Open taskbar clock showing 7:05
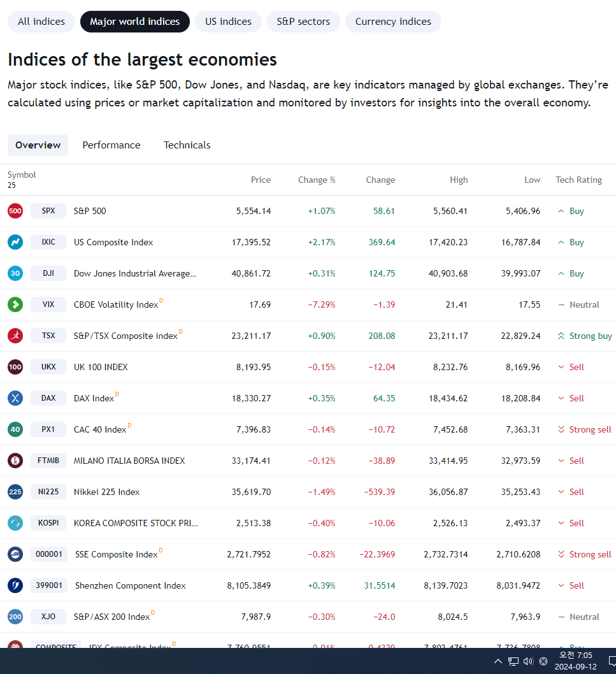This screenshot has height=674, width=616. click(x=576, y=661)
